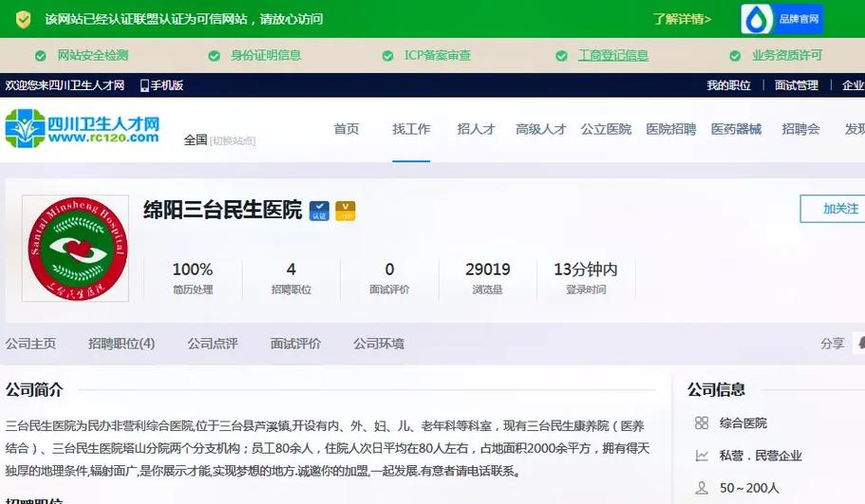
Task: Switch to 公司环境 tab
Action: 379,345
